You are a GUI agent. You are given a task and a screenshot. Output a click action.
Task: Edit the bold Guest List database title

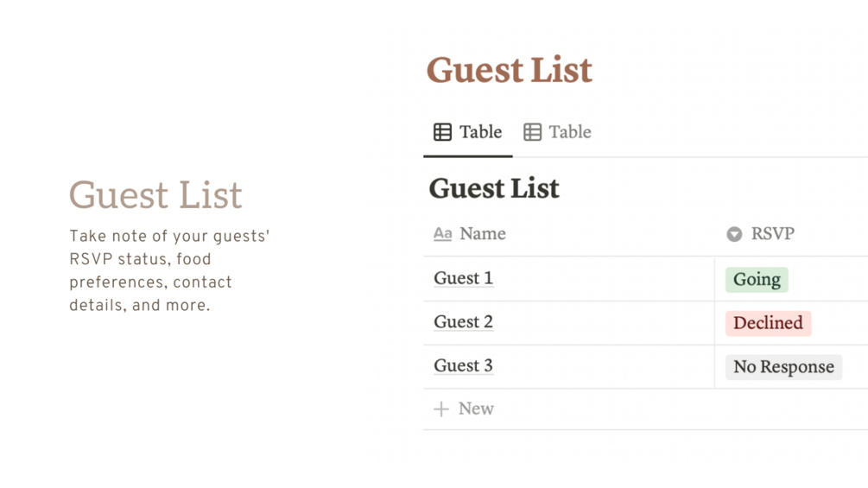(494, 188)
